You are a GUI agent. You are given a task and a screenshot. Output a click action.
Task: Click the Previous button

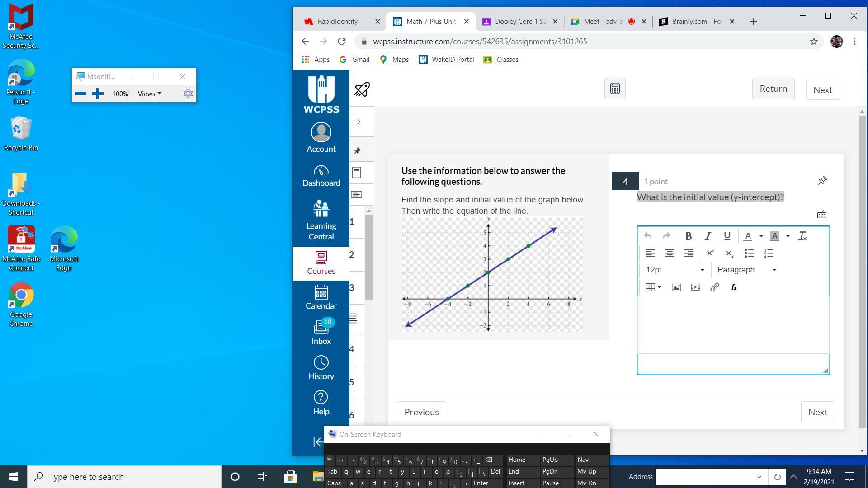421,412
